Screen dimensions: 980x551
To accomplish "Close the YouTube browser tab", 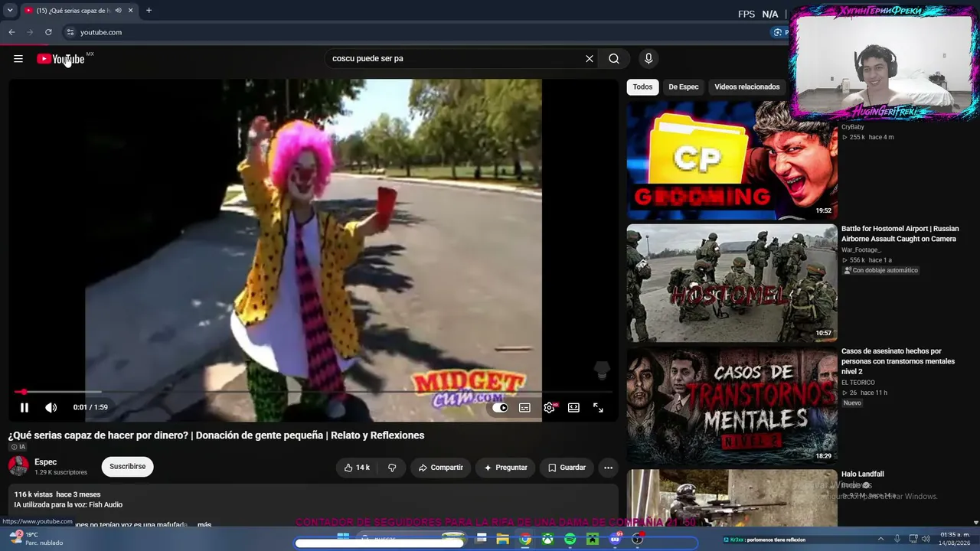I will pos(130,11).
